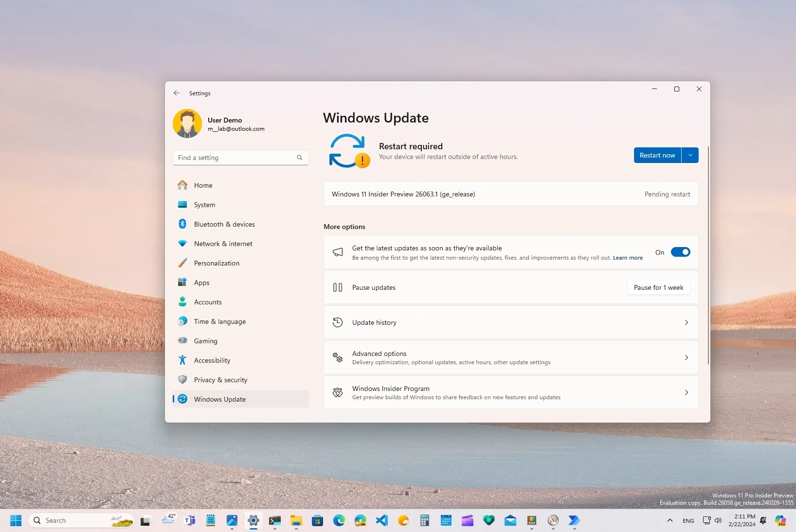796x532 pixels.
Task: Open Personalization section
Action: click(x=241, y=263)
